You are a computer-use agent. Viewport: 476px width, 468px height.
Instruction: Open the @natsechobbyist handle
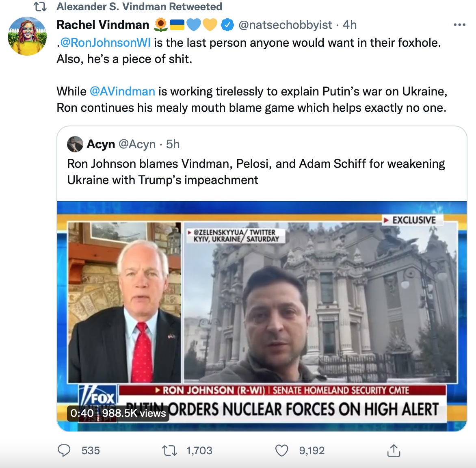coord(286,25)
